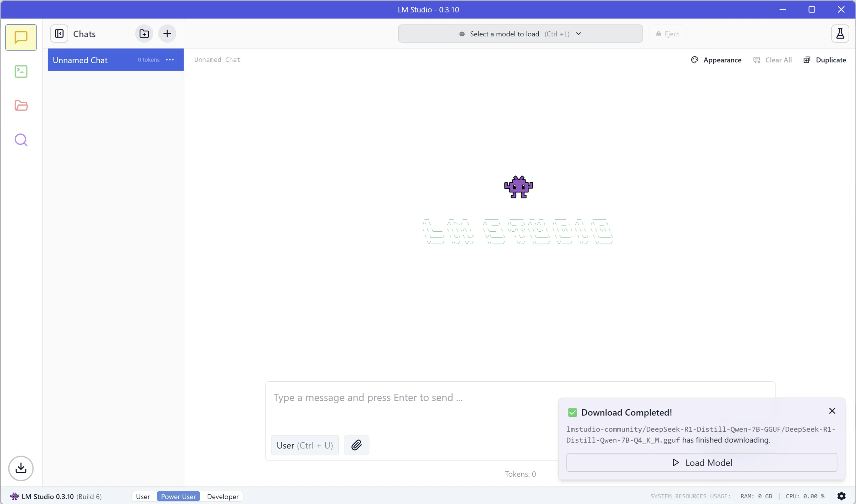This screenshot has height=504, width=856.
Task: Click Clear All messages
Action: click(772, 60)
